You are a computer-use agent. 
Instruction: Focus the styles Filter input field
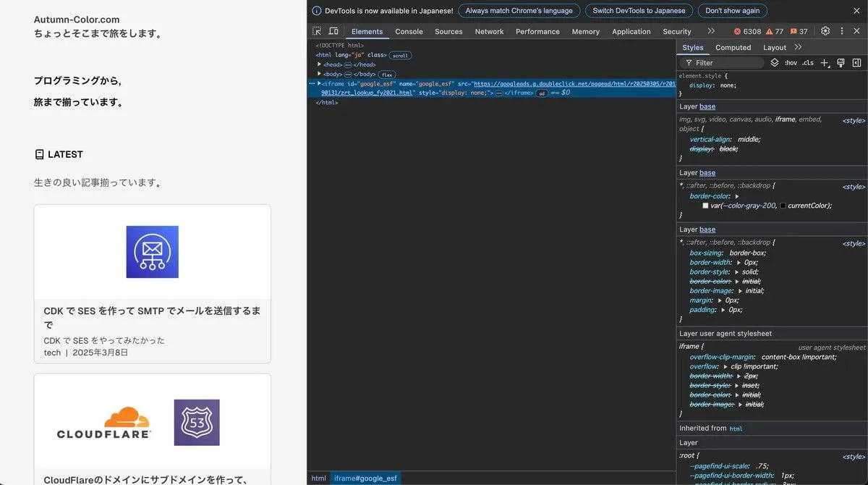point(727,63)
